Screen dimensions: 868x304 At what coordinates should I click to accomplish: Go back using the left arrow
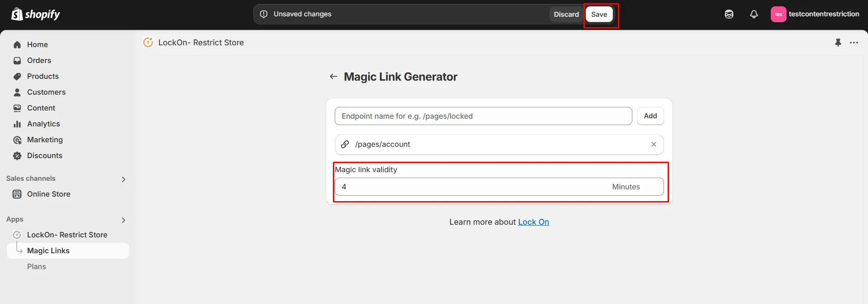click(x=333, y=77)
